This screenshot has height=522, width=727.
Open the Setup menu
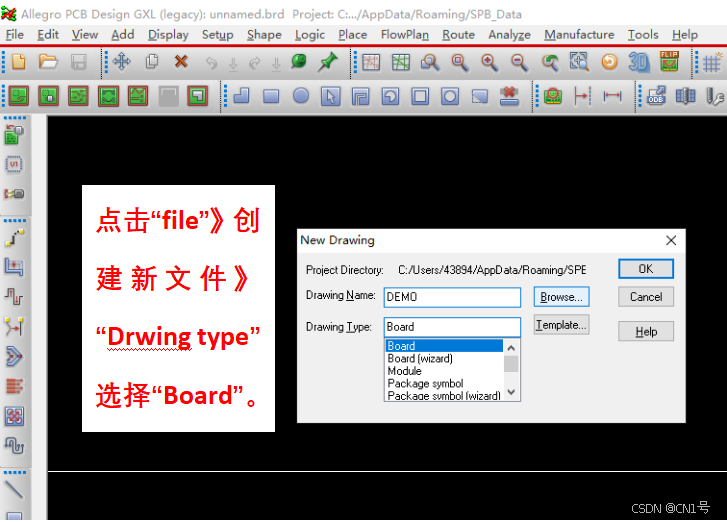[217, 35]
